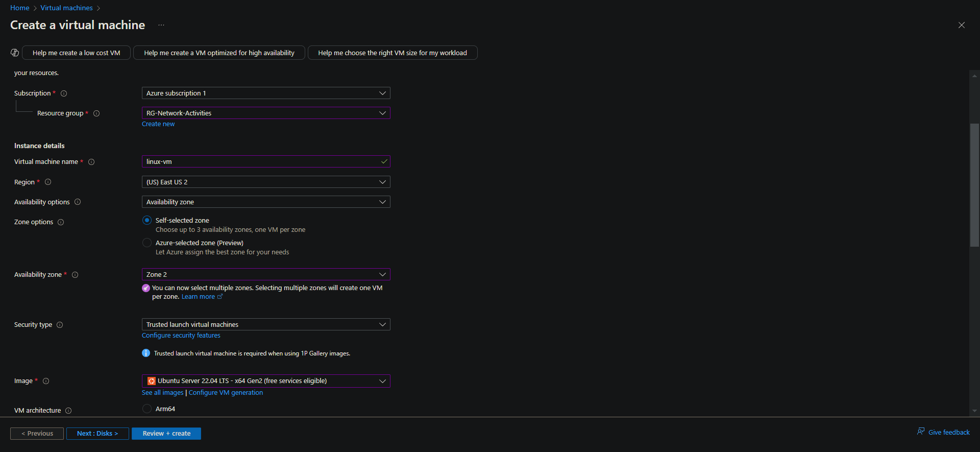Open Configure security features link
The width and height of the screenshot is (980, 452).
[x=181, y=336]
